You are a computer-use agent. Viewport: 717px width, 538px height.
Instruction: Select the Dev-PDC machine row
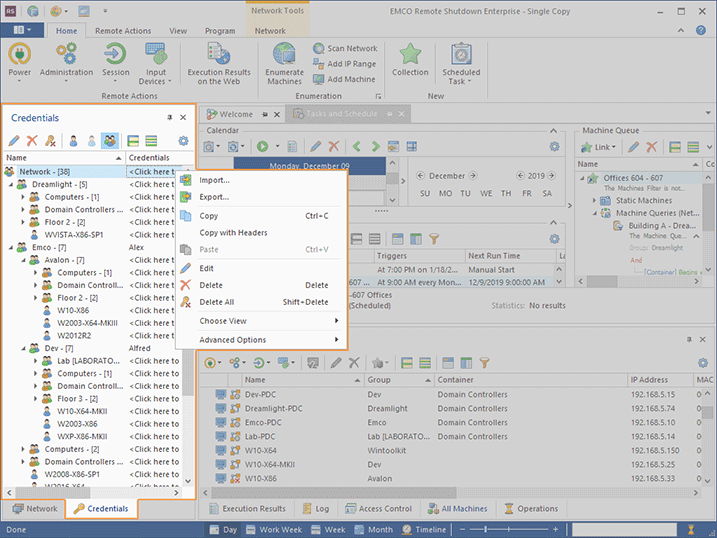pos(260,394)
